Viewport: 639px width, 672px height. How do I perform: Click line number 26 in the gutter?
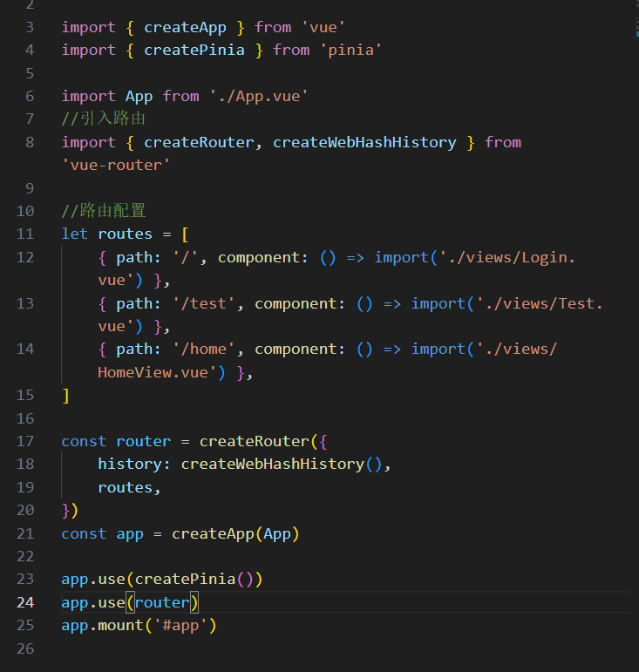pyautogui.click(x=25, y=648)
